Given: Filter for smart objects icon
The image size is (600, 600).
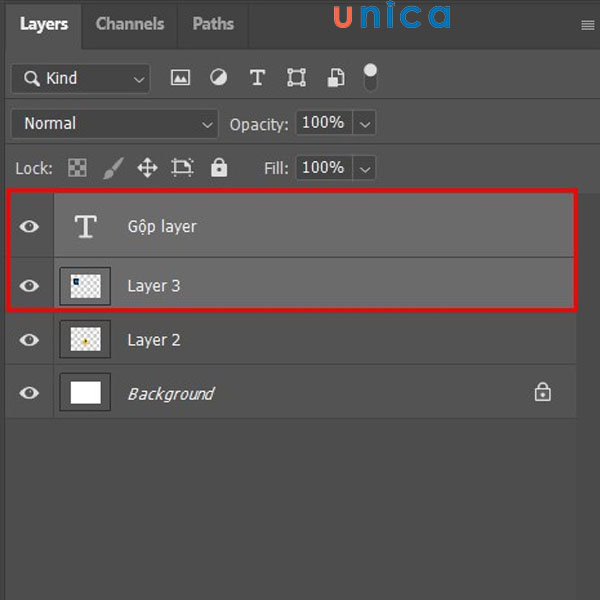Looking at the screenshot, I should (x=336, y=78).
